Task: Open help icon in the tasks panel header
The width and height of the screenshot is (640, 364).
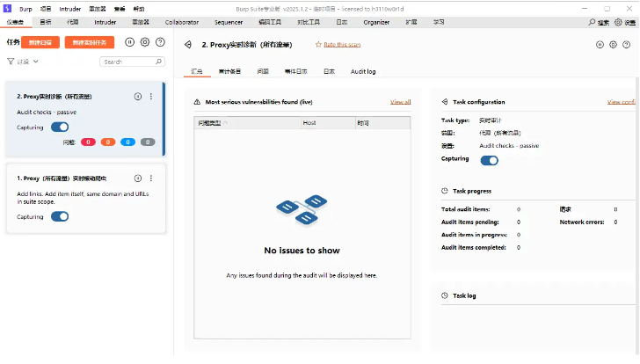Action: click(160, 42)
